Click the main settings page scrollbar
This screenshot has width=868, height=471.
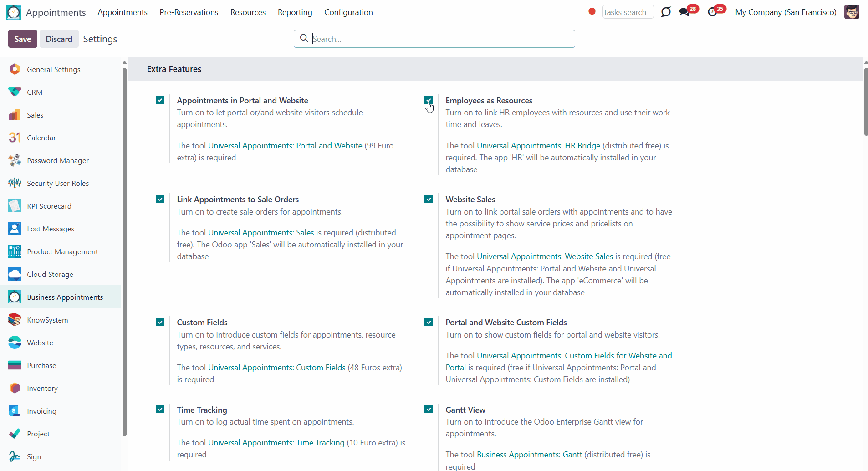click(x=866, y=102)
